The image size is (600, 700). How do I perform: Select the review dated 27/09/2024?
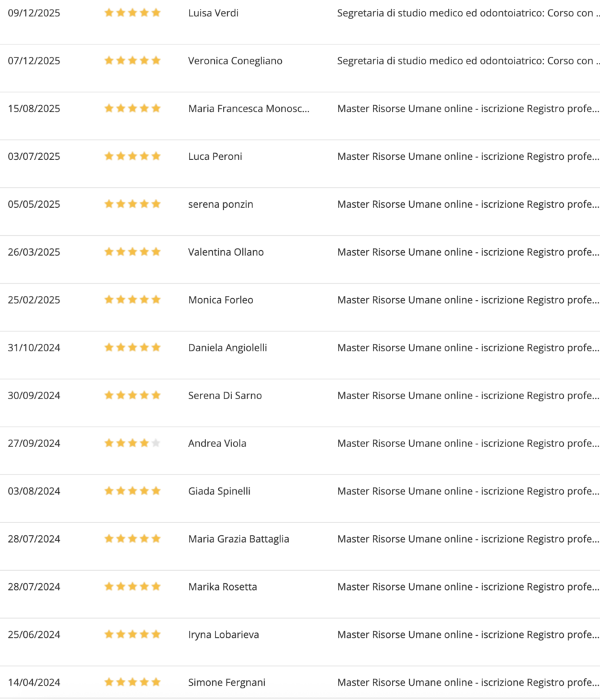34,444
